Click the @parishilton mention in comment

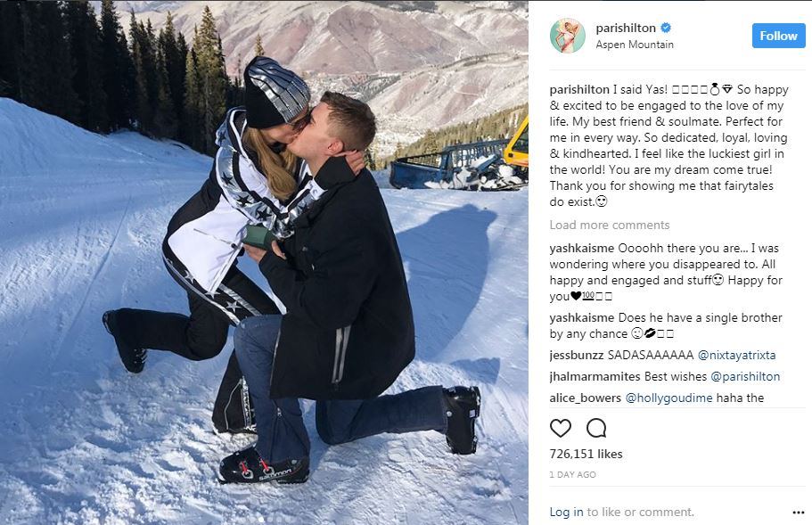[x=745, y=376]
